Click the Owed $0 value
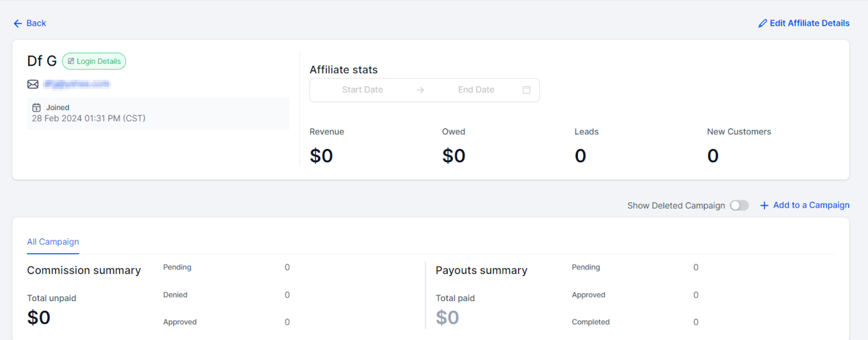This screenshot has height=340, width=868. (454, 156)
